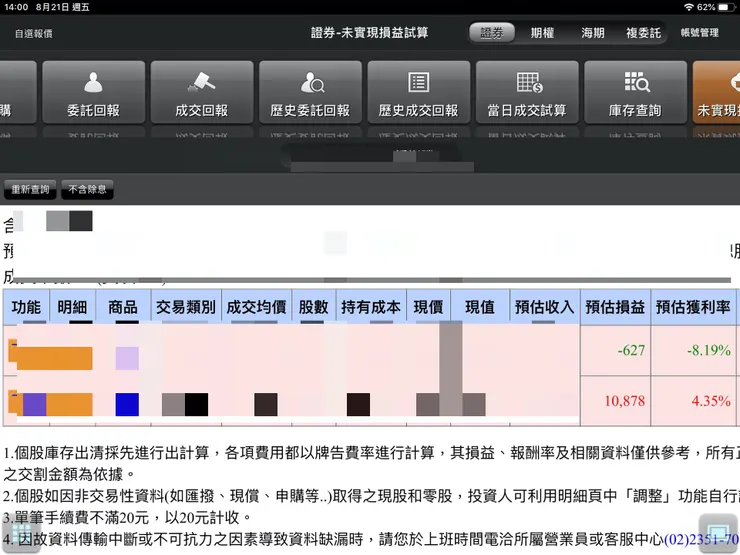Image resolution: width=740 pixels, height=555 pixels.
Task: Open 成交回報 gavel tile
Action: click(202, 92)
